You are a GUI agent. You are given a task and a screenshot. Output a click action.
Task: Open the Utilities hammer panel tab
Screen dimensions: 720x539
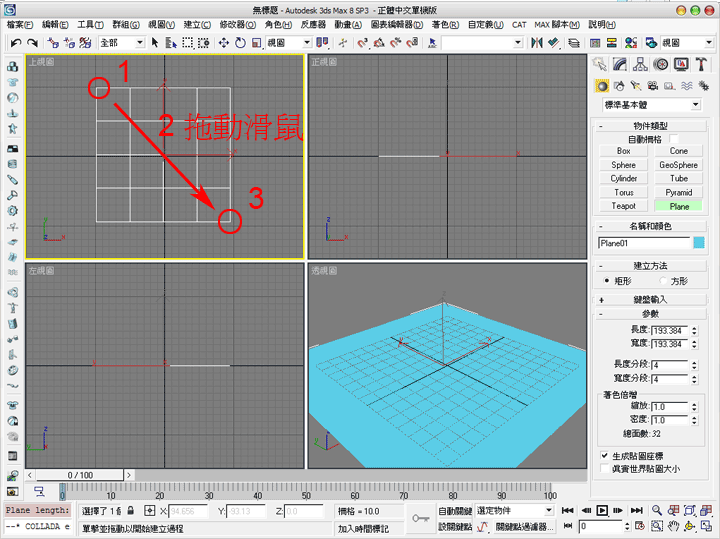click(x=701, y=64)
